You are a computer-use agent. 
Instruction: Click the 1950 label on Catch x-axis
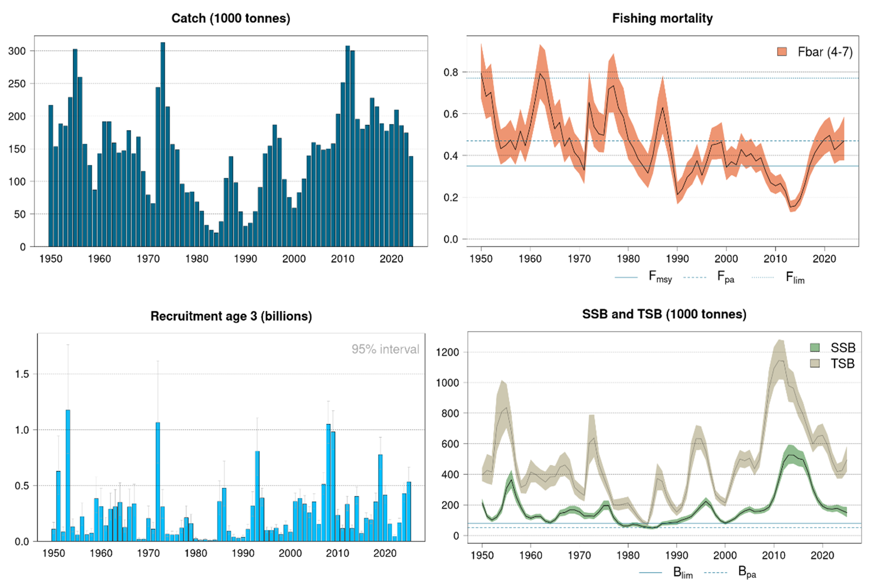[51, 259]
